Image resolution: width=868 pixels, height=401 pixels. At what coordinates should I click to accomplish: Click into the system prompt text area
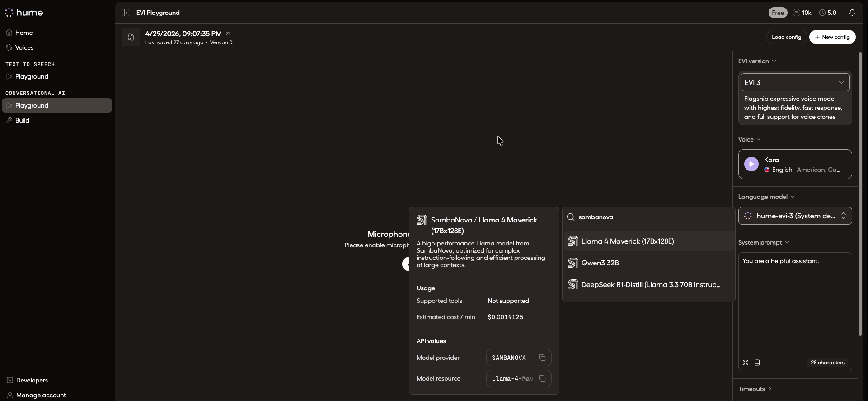pyautogui.click(x=795, y=303)
